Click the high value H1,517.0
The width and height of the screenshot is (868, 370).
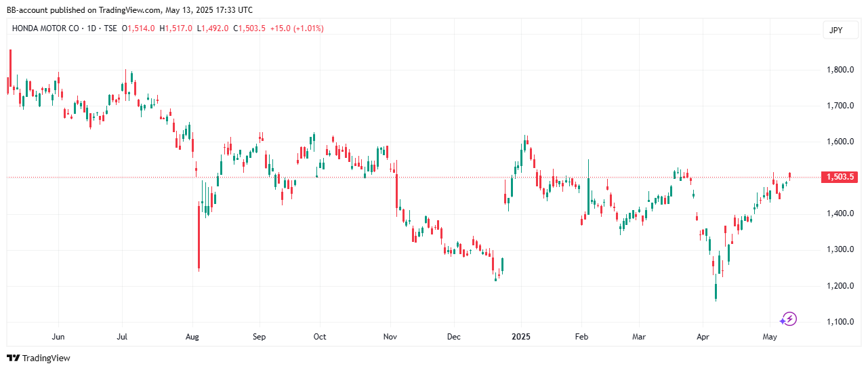click(176, 28)
